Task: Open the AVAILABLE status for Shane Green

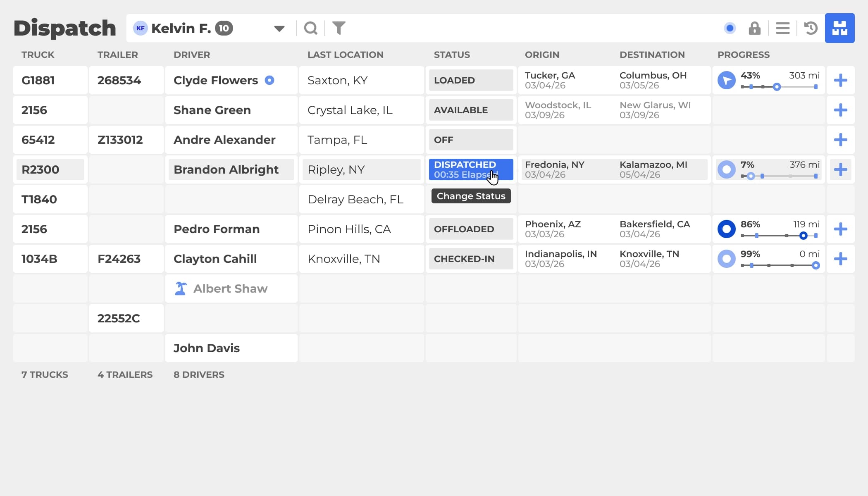Action: [471, 110]
